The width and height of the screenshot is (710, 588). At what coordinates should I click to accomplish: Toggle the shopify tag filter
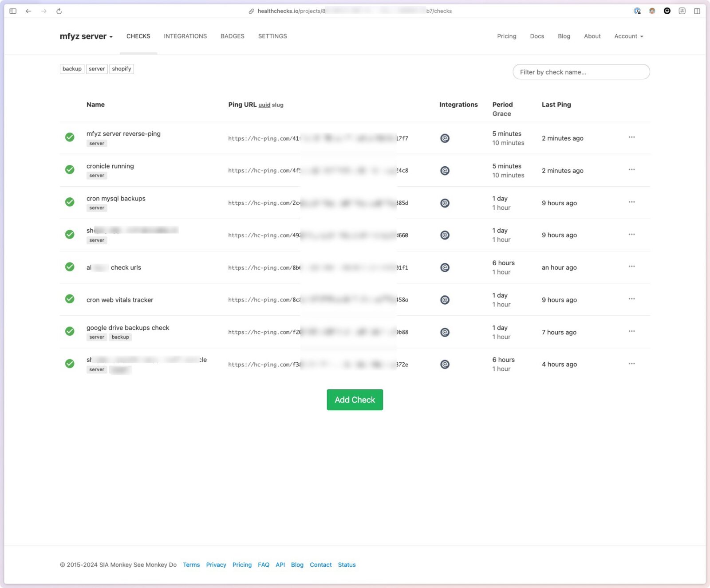(122, 69)
